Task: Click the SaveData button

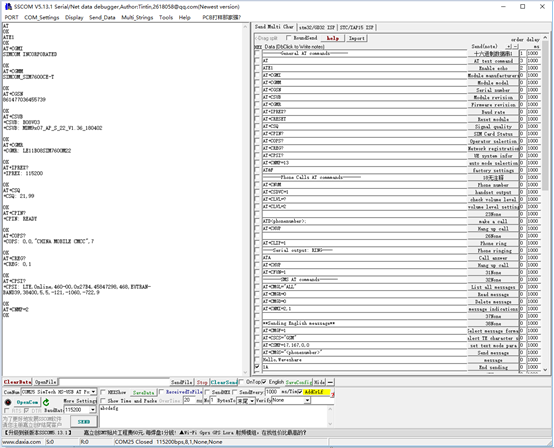Action: [x=143, y=393]
